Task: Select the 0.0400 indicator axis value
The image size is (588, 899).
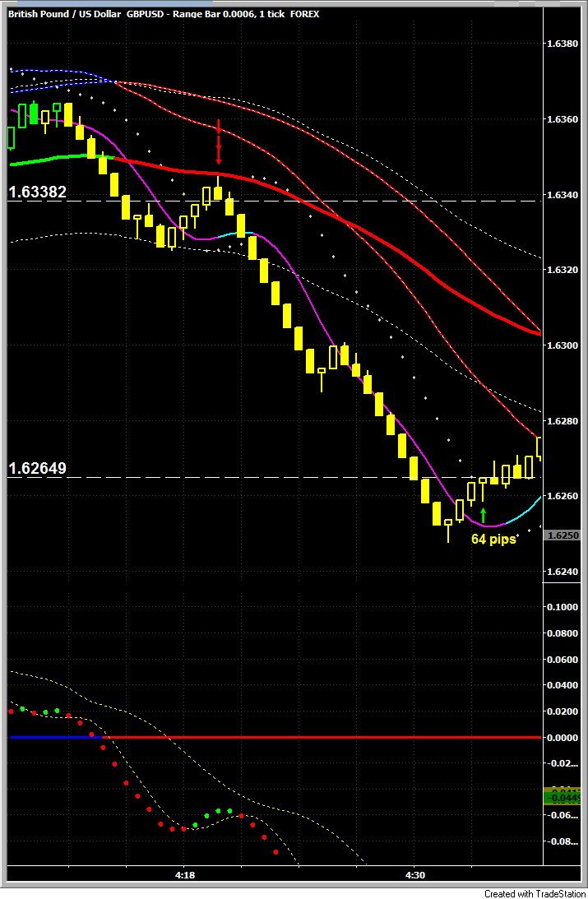Action: point(563,685)
